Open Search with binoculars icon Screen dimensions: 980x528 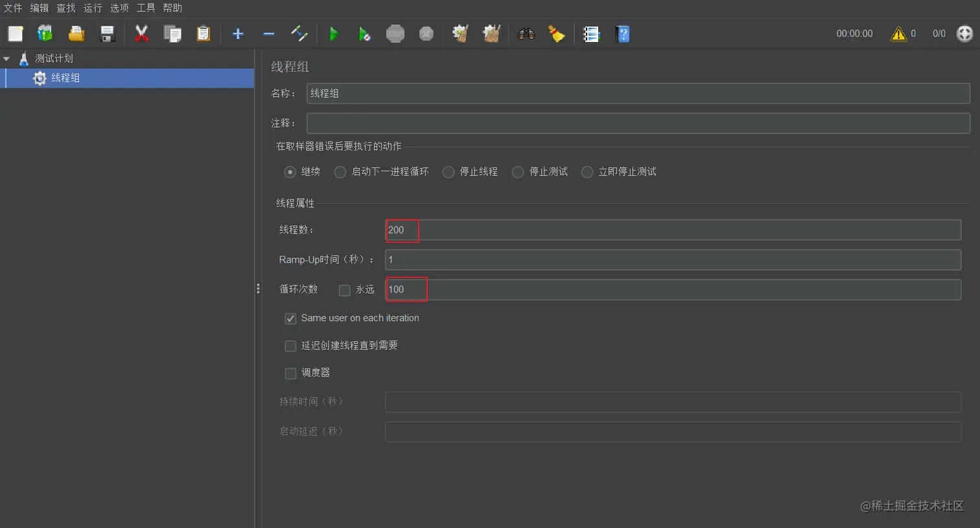pos(526,34)
